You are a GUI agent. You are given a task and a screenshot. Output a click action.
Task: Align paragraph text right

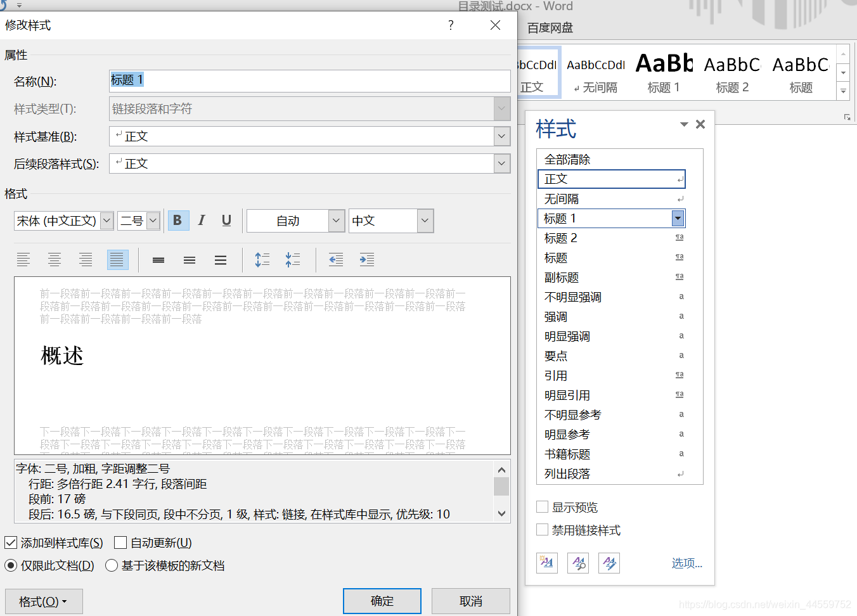coord(86,259)
